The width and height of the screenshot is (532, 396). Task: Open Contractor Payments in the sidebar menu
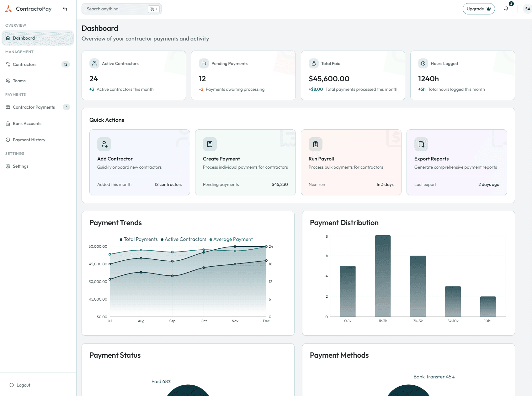tap(38, 107)
